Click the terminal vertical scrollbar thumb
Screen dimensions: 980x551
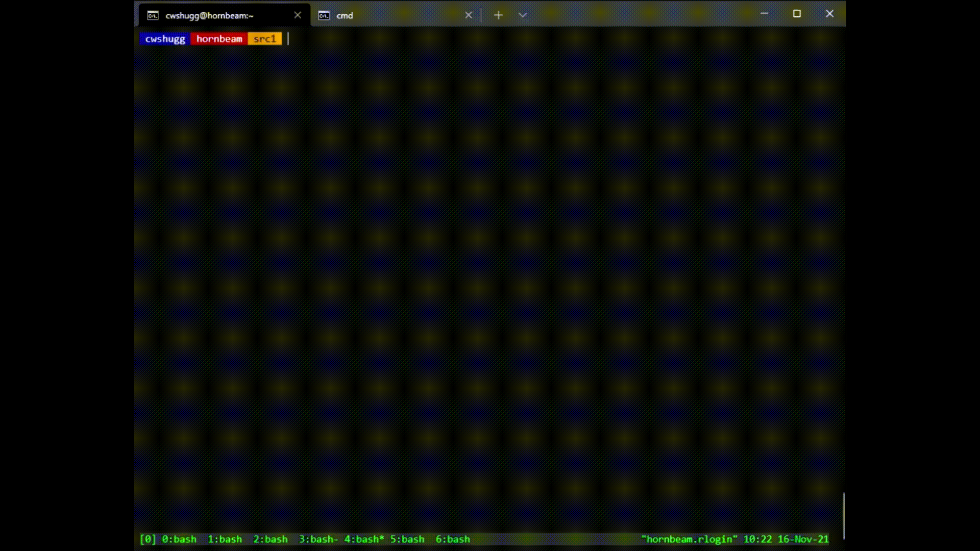click(x=844, y=515)
